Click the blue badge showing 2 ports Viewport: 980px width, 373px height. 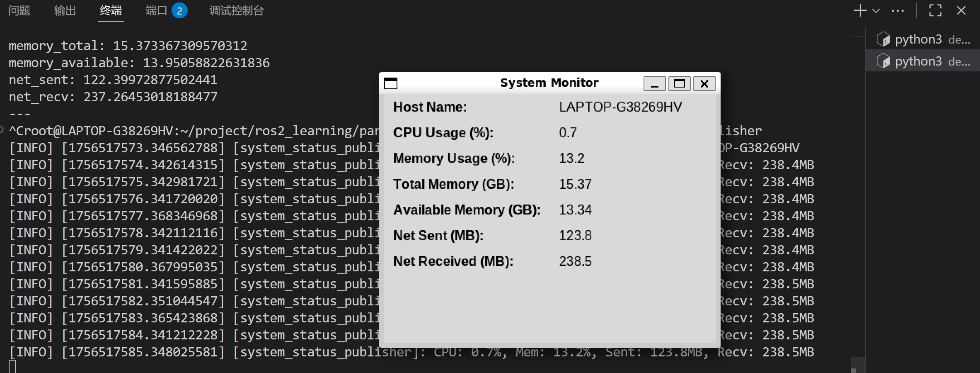point(179,11)
